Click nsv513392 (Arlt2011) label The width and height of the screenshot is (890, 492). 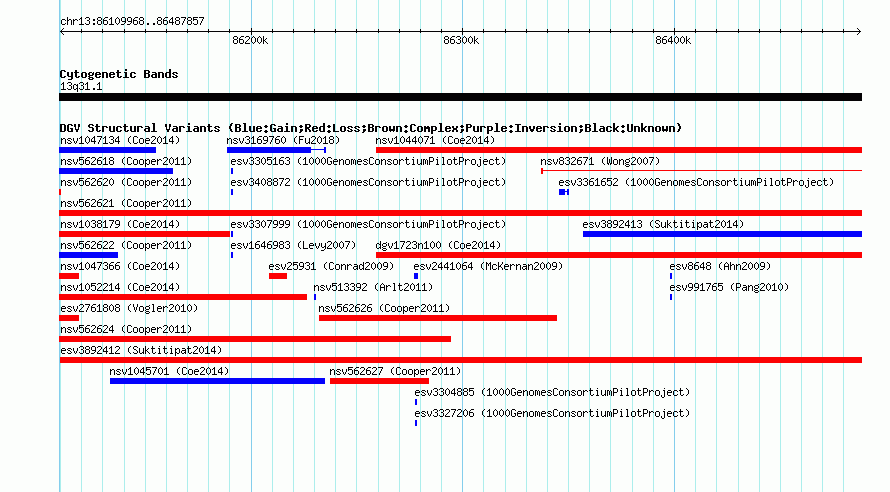[373, 287]
